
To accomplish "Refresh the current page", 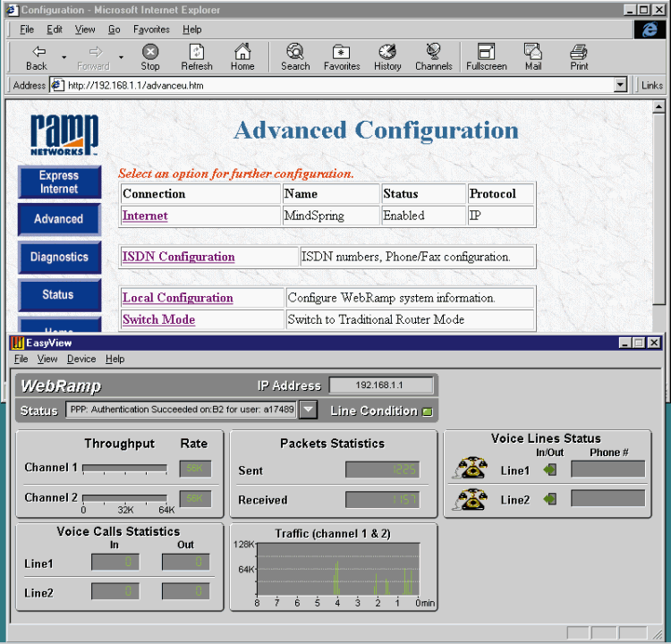I will click(197, 57).
